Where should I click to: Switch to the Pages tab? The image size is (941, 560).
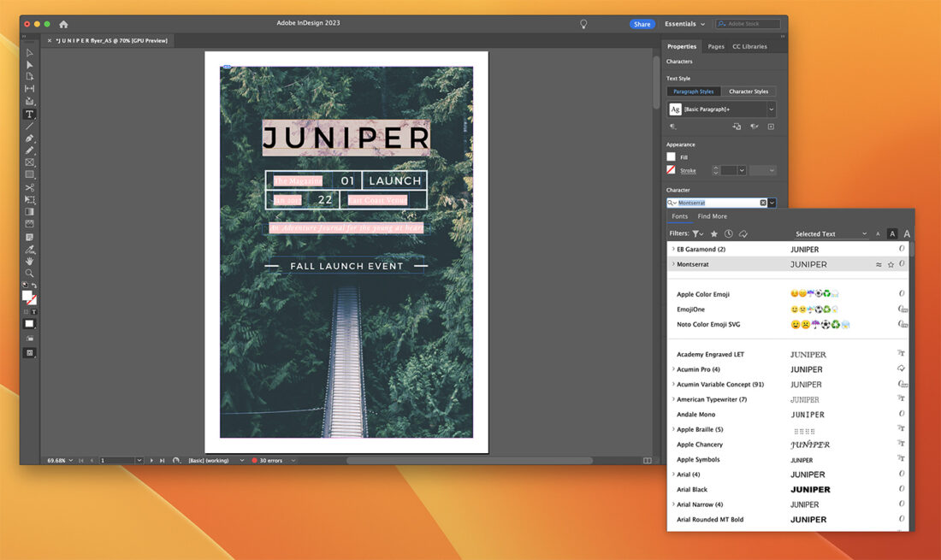(716, 46)
